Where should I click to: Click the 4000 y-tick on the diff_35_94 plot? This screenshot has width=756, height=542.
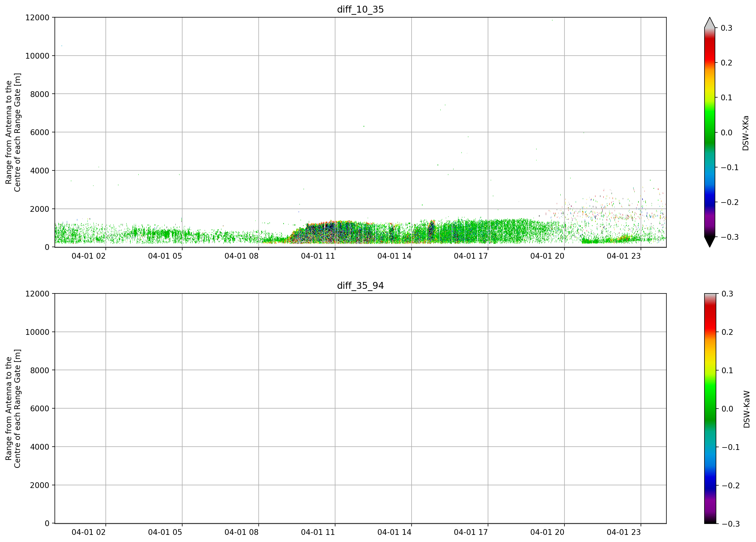tap(40, 447)
